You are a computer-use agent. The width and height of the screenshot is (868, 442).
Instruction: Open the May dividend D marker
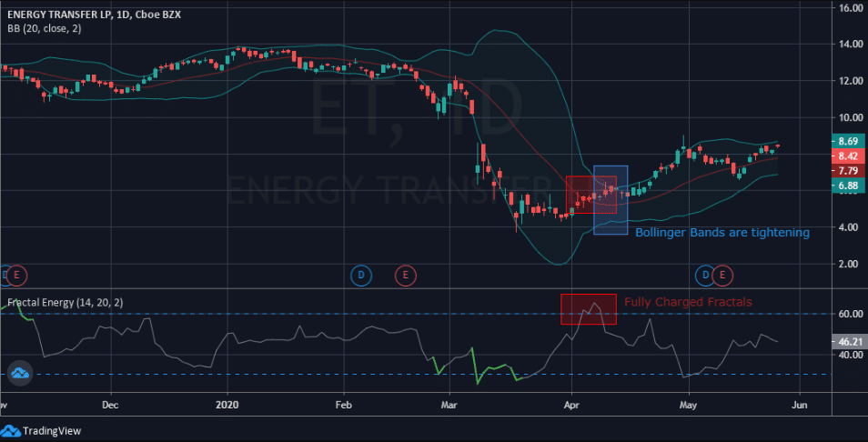point(705,274)
